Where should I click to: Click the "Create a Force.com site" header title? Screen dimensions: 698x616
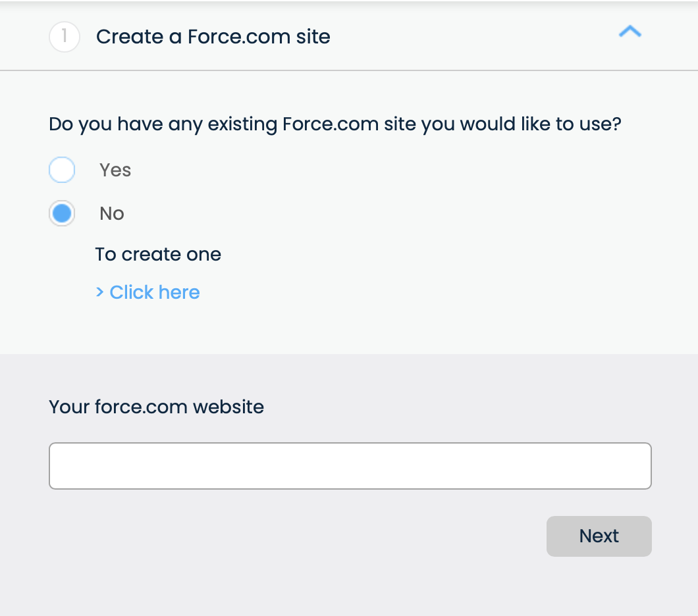coord(213,37)
